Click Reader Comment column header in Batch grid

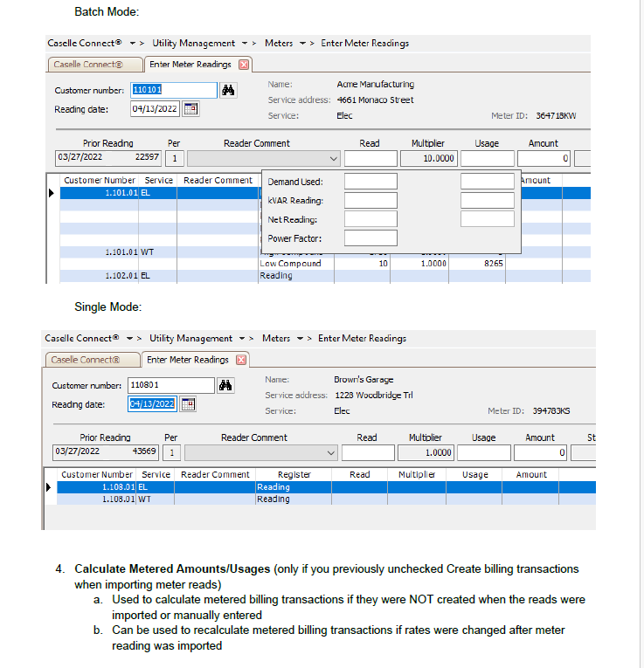coord(218,181)
